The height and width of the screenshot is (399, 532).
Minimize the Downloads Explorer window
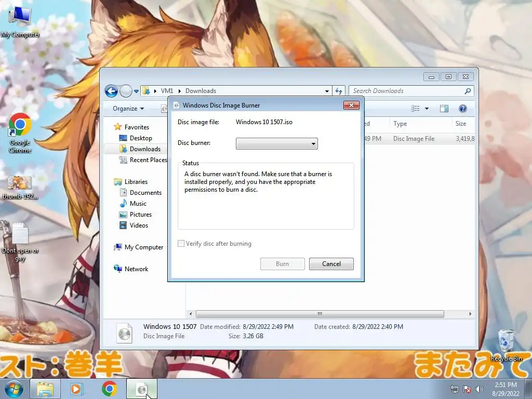point(431,77)
